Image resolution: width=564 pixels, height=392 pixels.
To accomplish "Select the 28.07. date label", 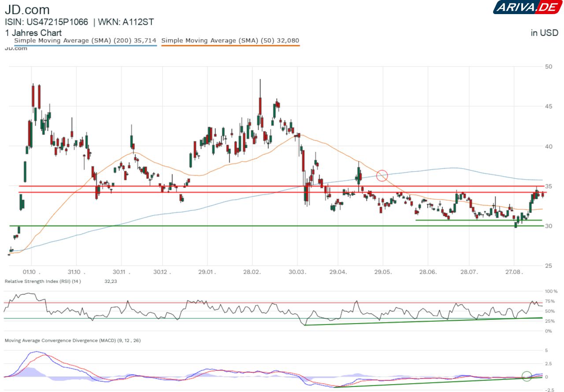I will point(470,272).
